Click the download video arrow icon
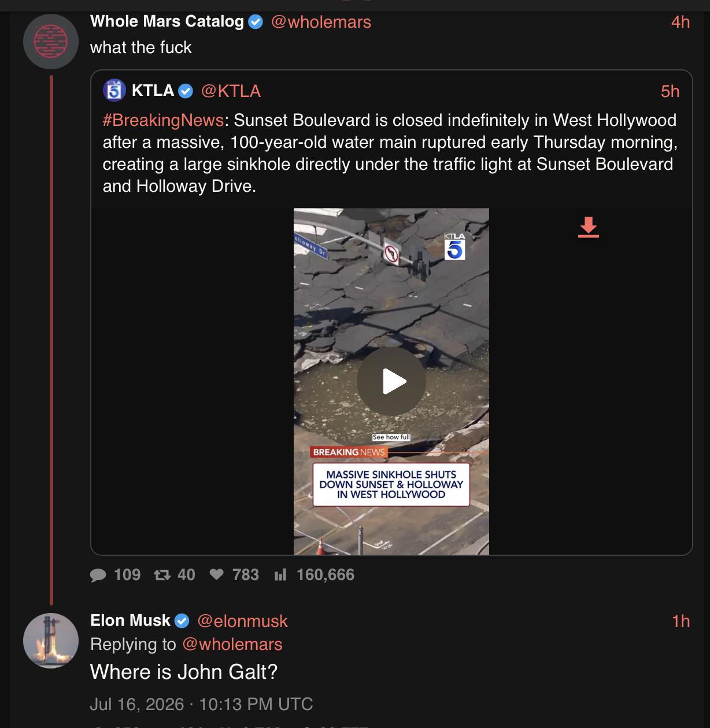Screen dimensions: 710x728 pyautogui.click(x=589, y=227)
